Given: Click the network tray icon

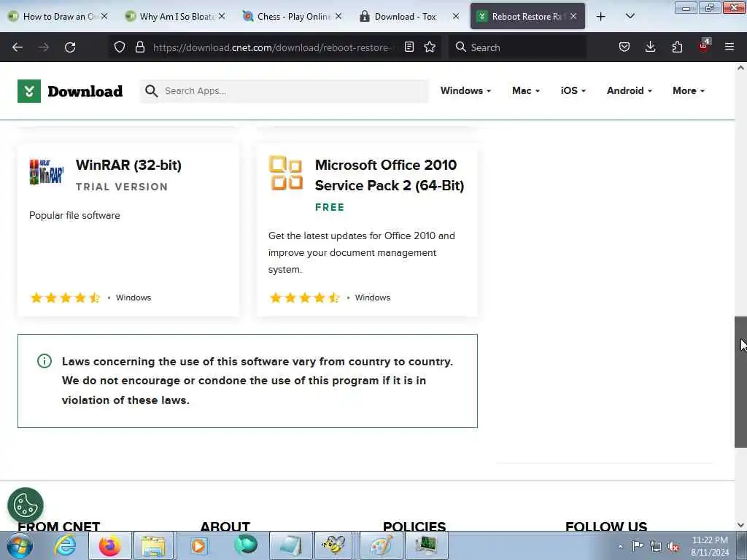Looking at the screenshot, I should click(656, 547).
